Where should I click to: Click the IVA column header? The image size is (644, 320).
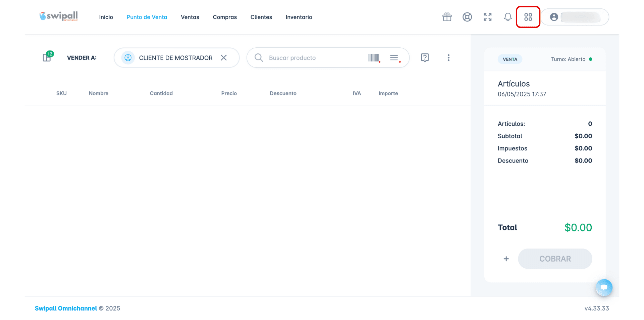357,93
